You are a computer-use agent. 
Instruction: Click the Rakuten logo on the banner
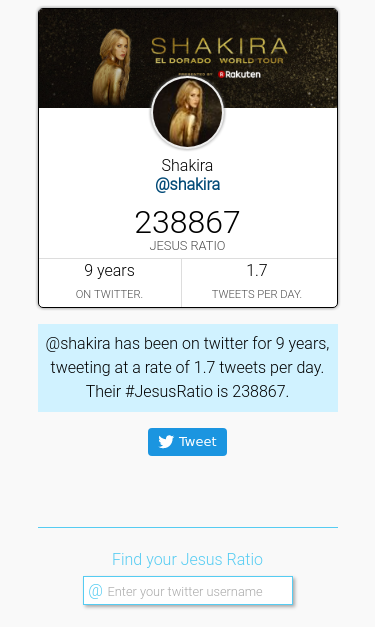(239, 74)
